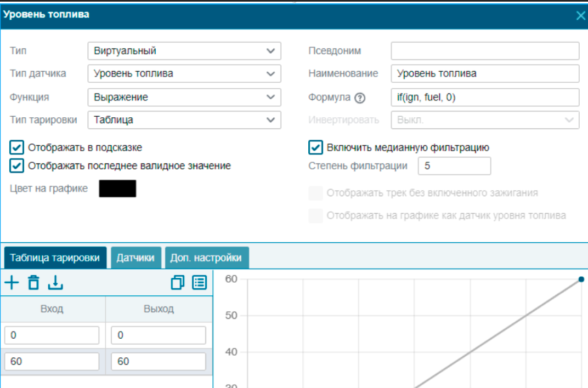Add a new calibration table row
This screenshot has width=588, height=388.
pos(12,282)
